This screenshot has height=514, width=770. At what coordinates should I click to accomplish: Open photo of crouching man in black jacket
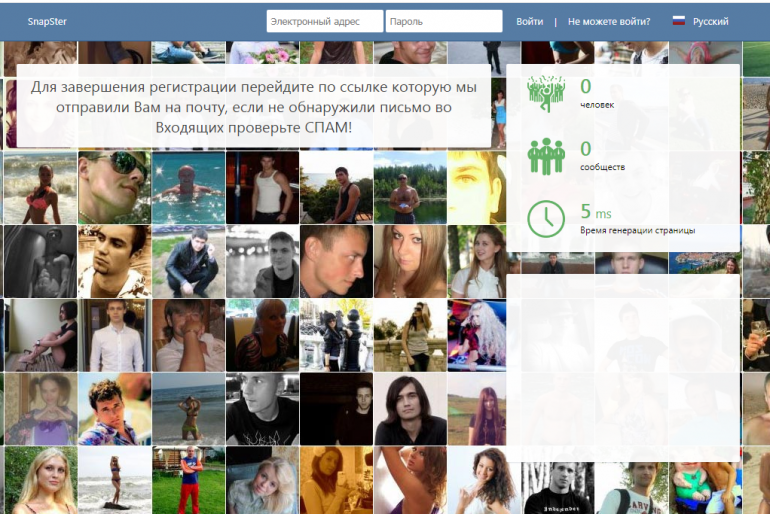(188, 261)
